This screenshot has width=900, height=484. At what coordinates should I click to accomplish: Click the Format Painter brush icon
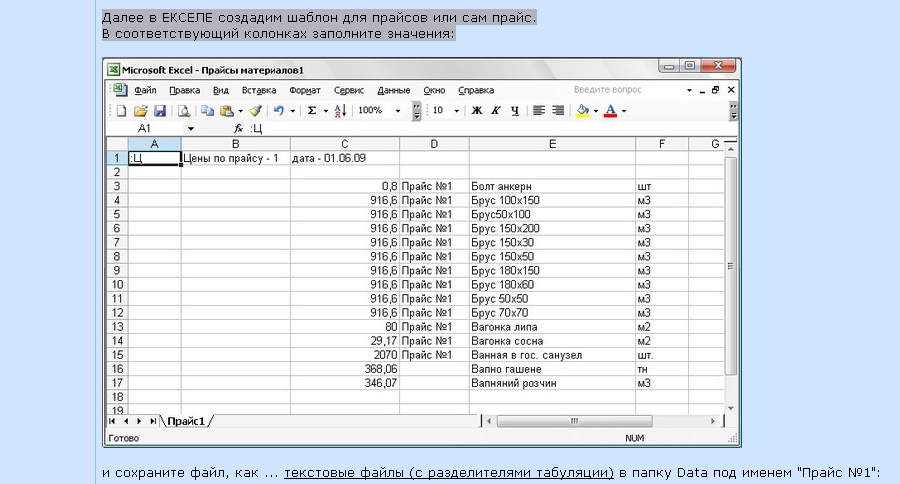[x=255, y=111]
